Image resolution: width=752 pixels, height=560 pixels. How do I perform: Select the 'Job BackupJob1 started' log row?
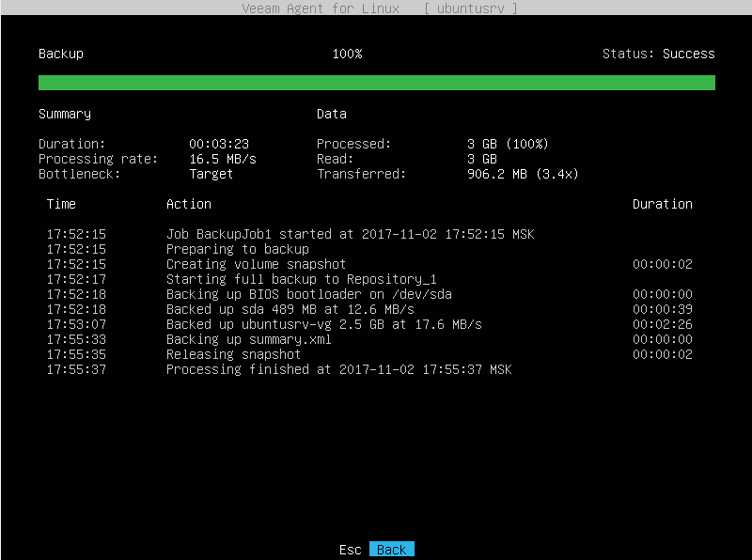coord(369,234)
